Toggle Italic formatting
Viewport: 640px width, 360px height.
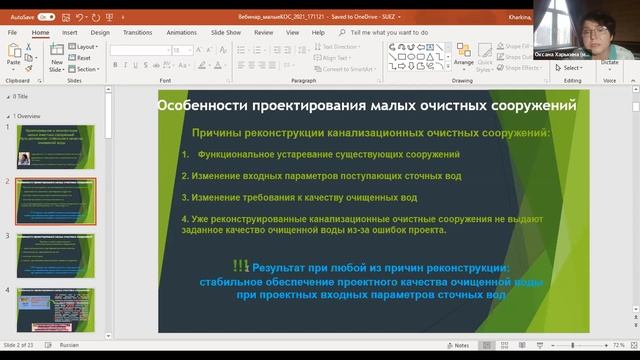pyautogui.click(x=125, y=65)
